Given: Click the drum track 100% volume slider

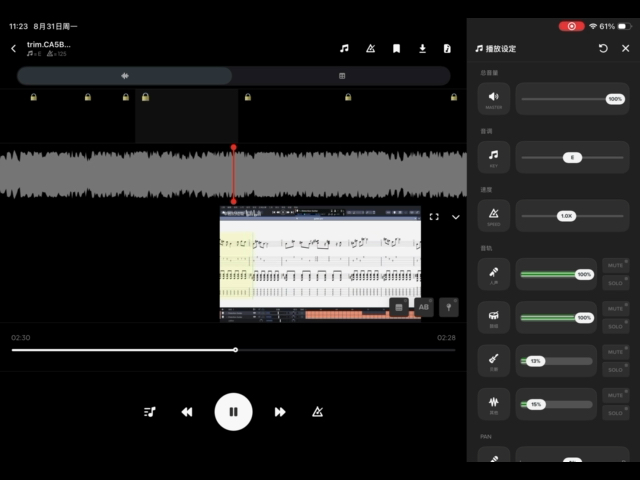Looking at the screenshot, I should click(556, 318).
